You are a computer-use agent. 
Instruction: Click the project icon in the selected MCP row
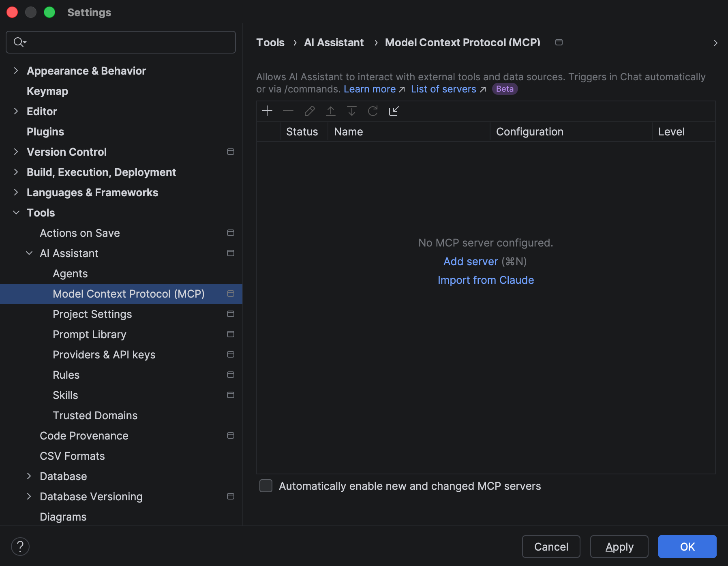[231, 294]
